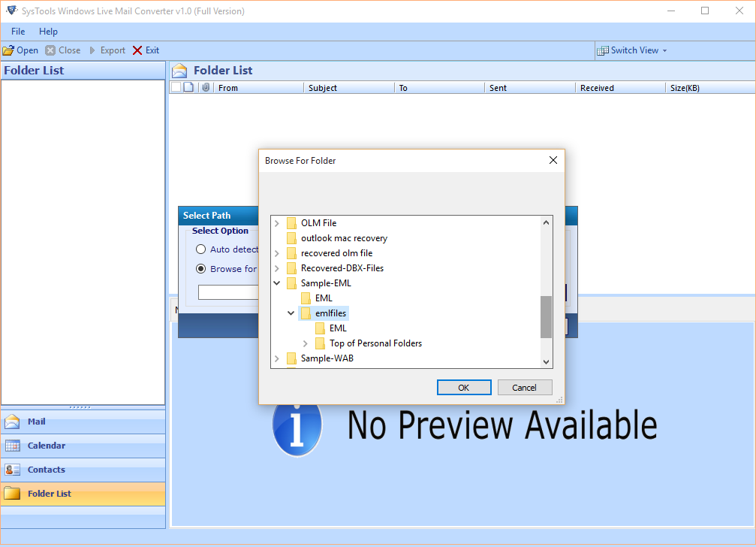This screenshot has height=547, width=756.
Task: Open the Switch View dropdown
Action: coord(632,50)
